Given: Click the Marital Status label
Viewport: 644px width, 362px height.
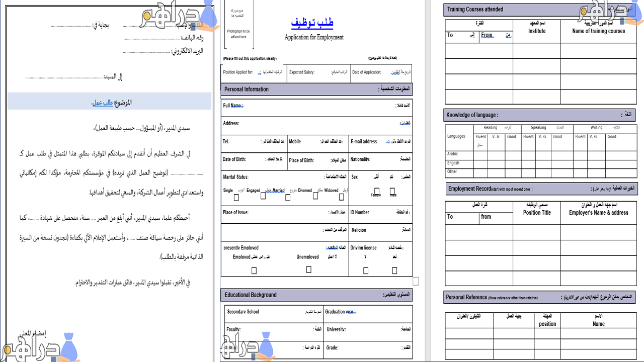Looking at the screenshot, I should click(x=235, y=177).
